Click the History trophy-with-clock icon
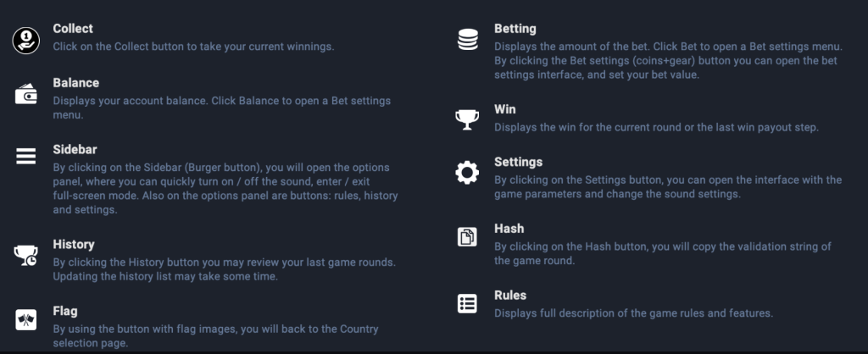 click(x=26, y=254)
